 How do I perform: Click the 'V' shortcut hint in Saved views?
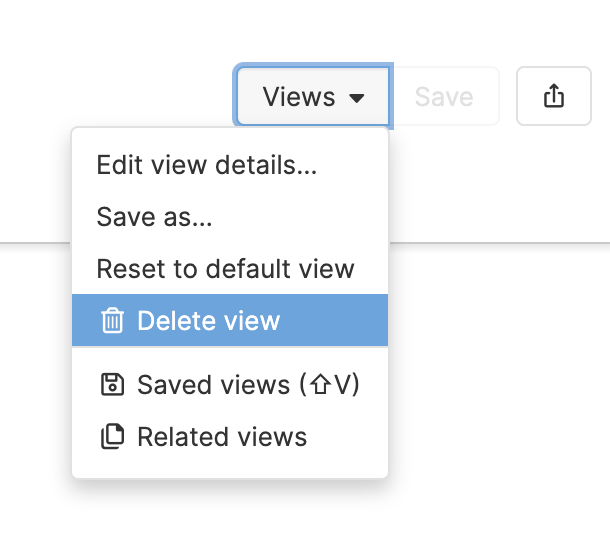(342, 385)
